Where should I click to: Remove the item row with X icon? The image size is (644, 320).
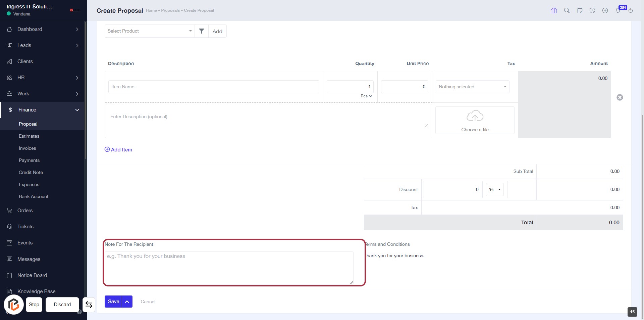pyautogui.click(x=620, y=97)
